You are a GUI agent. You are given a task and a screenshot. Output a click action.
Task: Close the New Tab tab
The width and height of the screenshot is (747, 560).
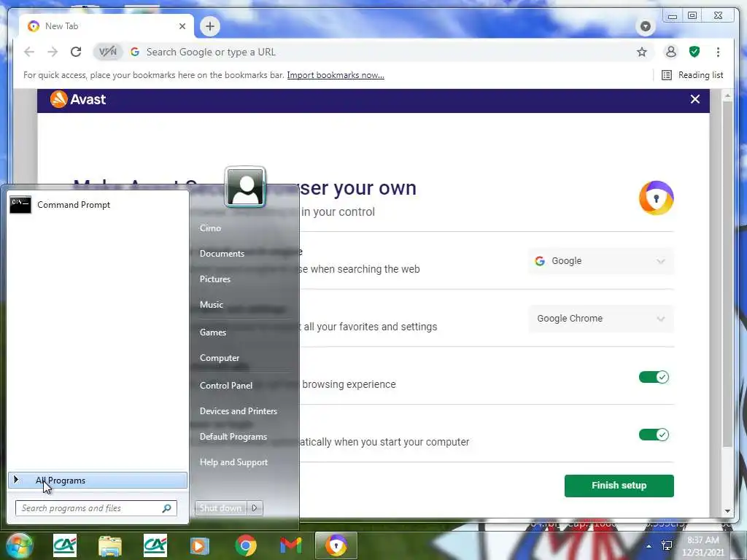(182, 26)
